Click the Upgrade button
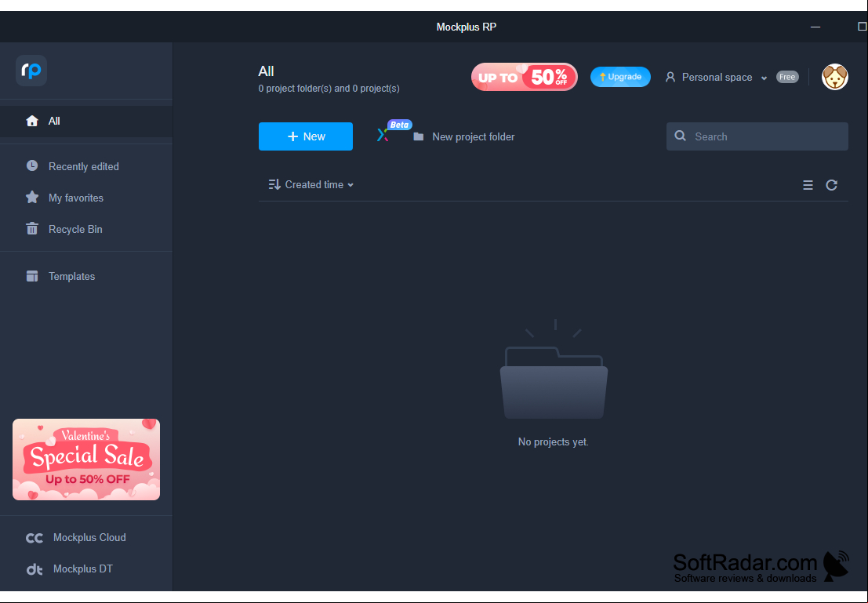 click(x=620, y=77)
